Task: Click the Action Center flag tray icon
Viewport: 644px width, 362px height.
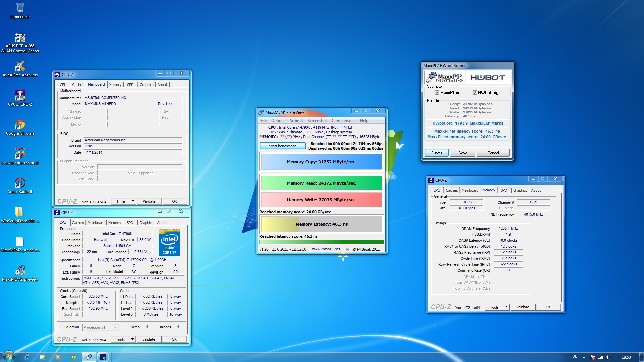Action: 592,357
